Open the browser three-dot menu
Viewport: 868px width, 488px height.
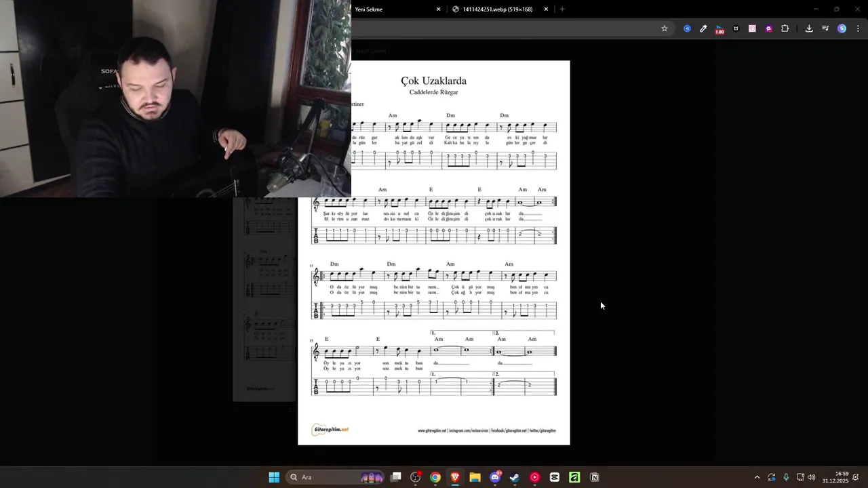point(858,28)
